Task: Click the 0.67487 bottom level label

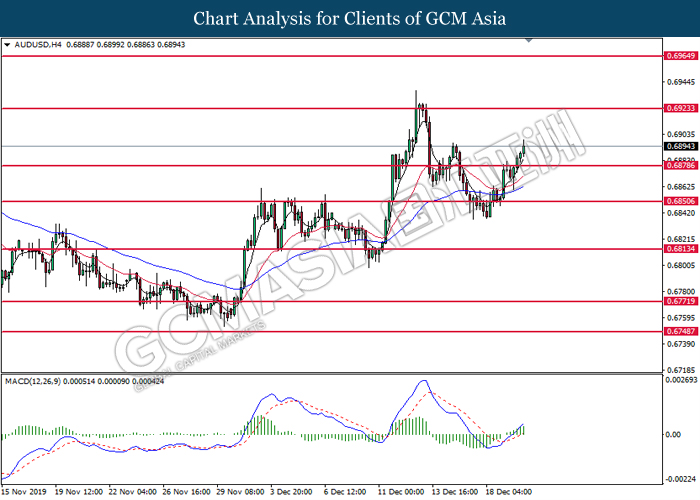Action: 681,331
